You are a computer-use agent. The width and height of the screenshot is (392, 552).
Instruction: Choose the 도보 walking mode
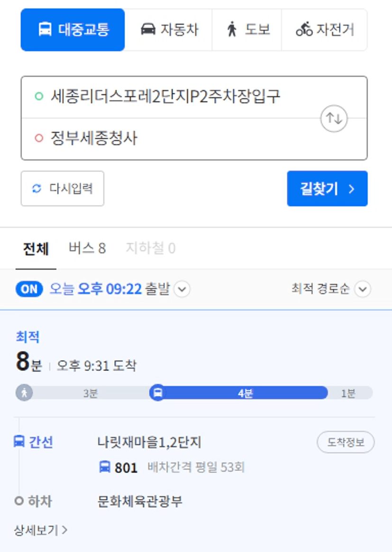[x=247, y=30]
